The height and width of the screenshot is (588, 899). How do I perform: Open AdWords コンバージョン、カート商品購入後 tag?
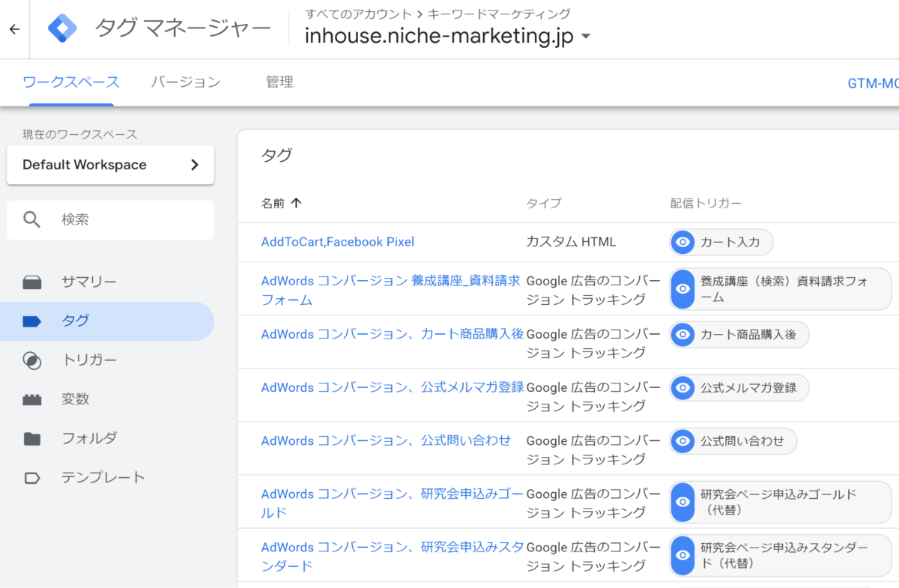[393, 334]
